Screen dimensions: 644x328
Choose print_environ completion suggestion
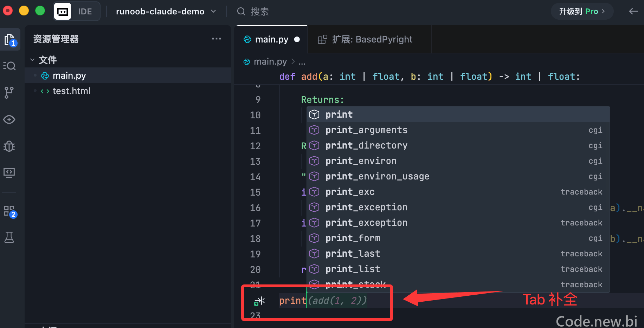click(x=458, y=161)
